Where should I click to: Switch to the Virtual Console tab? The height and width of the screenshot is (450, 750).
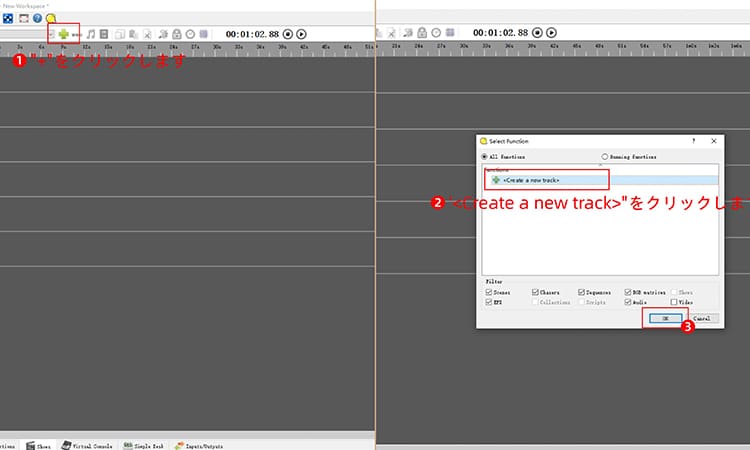pos(87,446)
